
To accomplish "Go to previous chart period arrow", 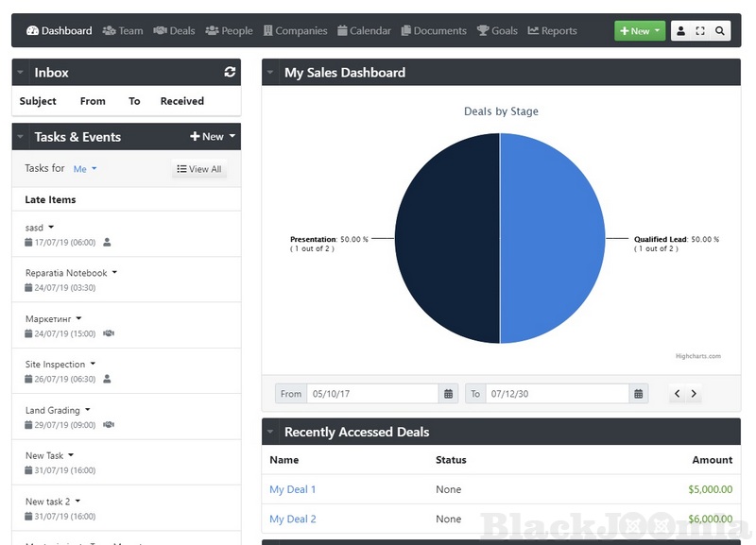I will [x=677, y=394].
